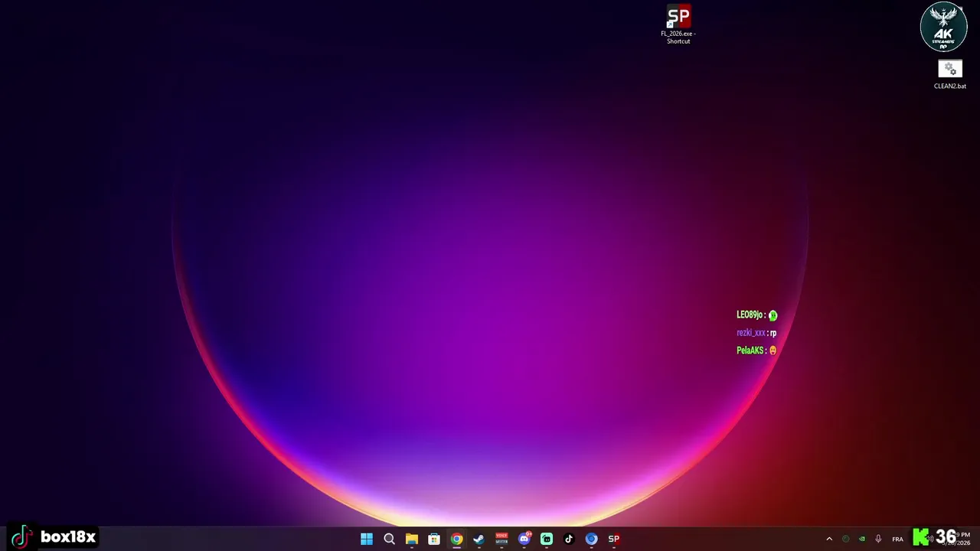
Task: Open Voicemeeter from the taskbar
Action: click(501, 539)
